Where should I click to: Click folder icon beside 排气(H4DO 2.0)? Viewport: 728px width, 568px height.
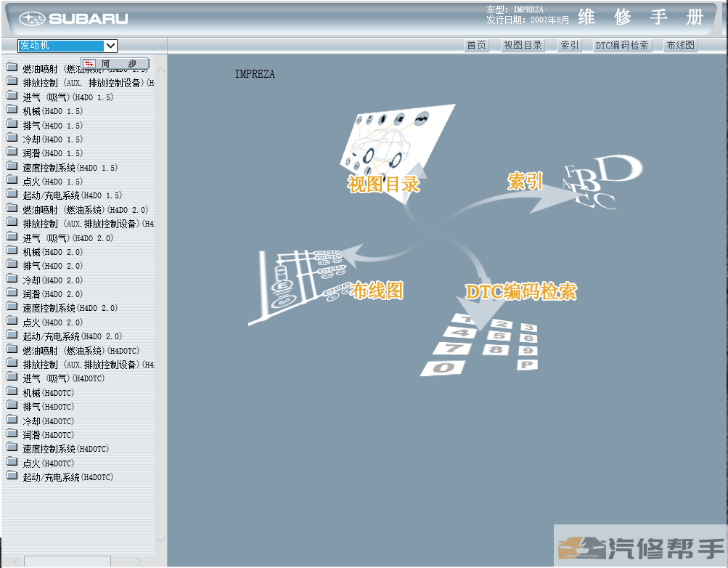point(12,264)
